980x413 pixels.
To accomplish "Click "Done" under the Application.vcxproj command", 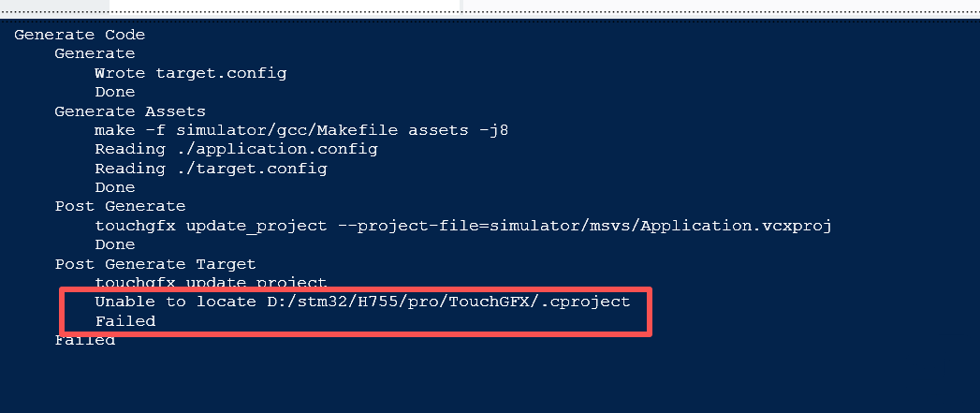I will click(114, 244).
